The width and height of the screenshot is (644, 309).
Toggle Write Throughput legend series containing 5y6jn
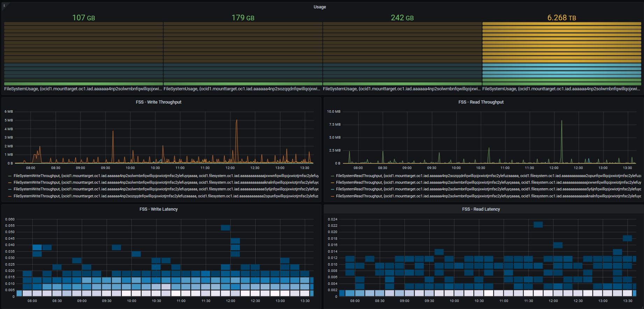[x=166, y=189]
